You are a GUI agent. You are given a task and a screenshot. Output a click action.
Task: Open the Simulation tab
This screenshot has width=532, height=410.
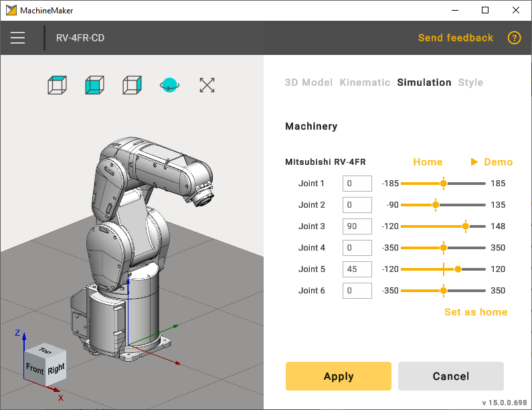pyautogui.click(x=424, y=82)
